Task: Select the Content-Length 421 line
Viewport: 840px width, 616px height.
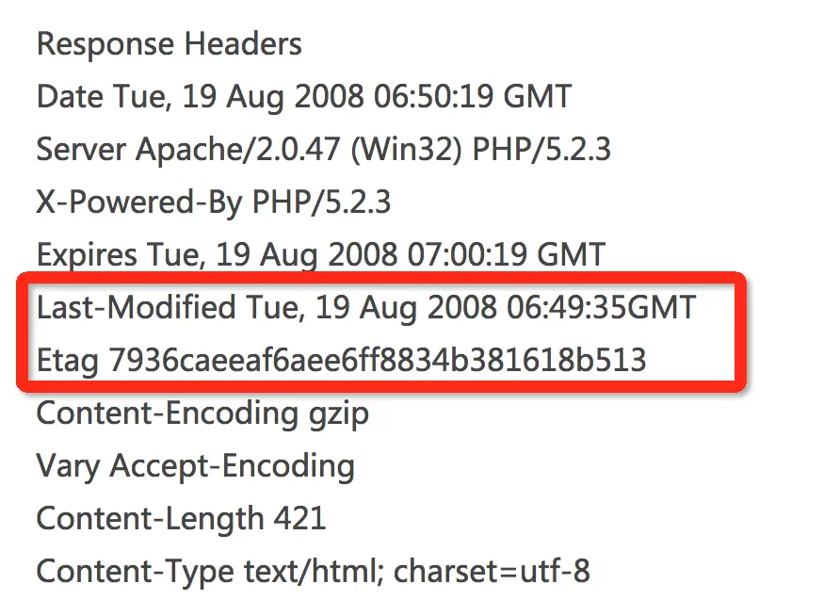Action: point(181,519)
